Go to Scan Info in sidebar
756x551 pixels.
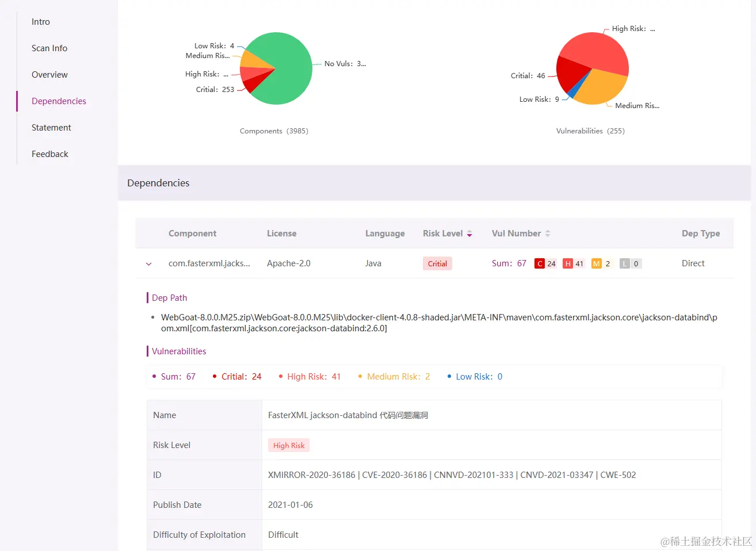pos(49,48)
